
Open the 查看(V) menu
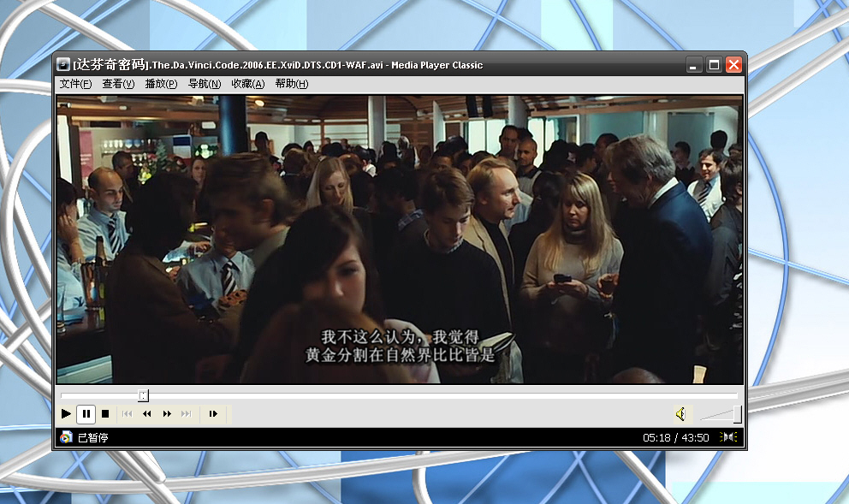pos(118,84)
